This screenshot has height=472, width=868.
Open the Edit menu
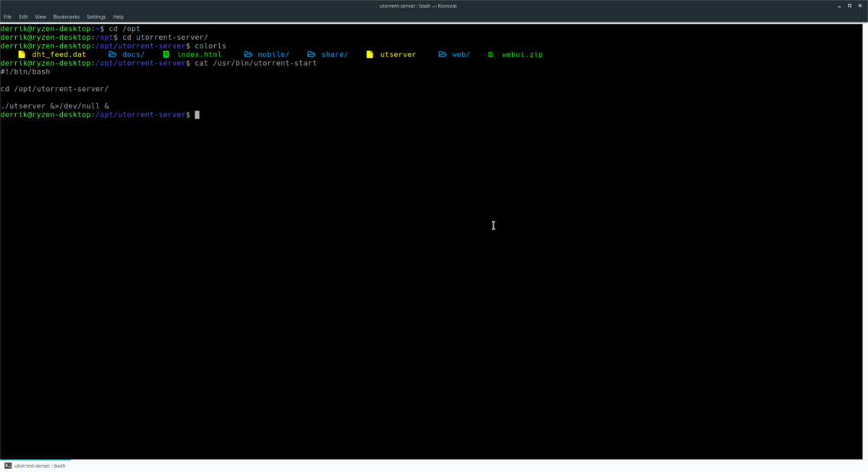24,17
